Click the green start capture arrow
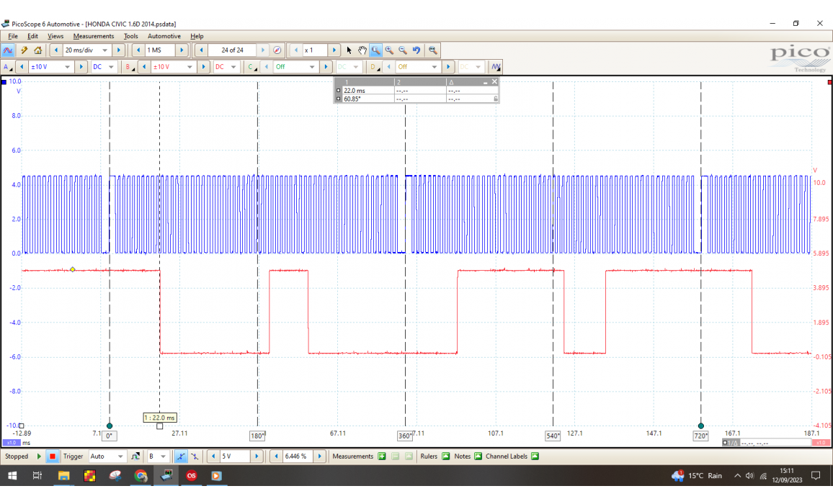The height and width of the screenshot is (504, 833). (39, 456)
